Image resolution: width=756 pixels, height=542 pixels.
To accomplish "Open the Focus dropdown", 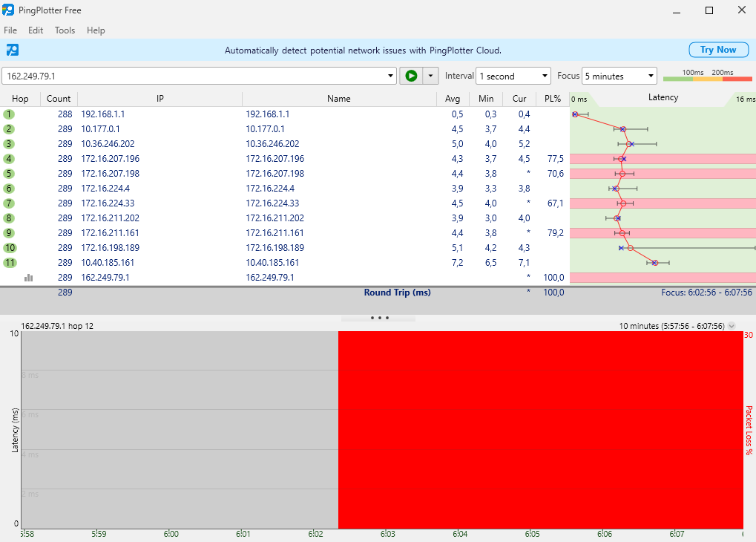I will [x=651, y=76].
